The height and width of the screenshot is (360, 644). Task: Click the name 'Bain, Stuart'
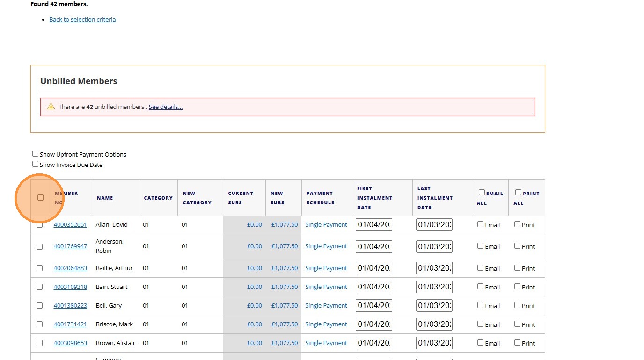pos(111,287)
